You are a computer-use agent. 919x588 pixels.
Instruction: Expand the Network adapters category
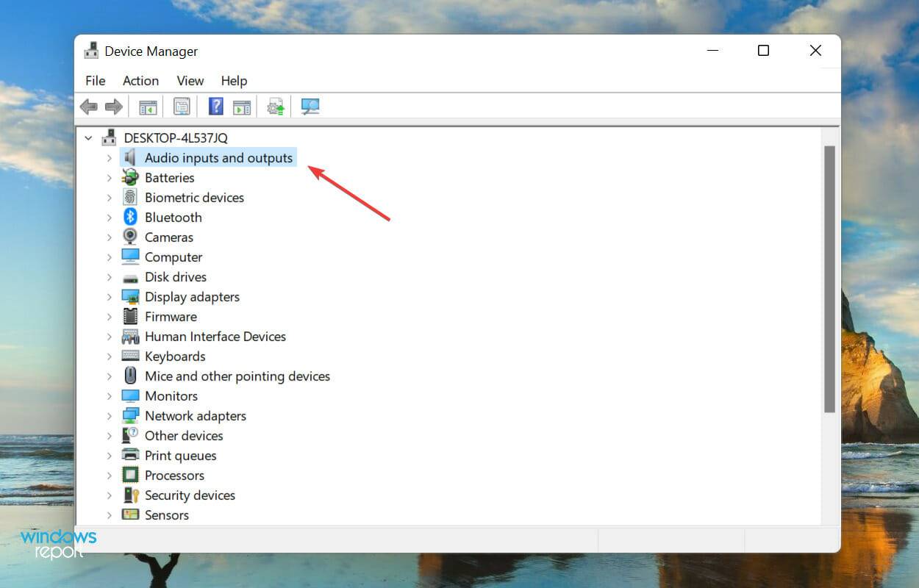tap(108, 415)
